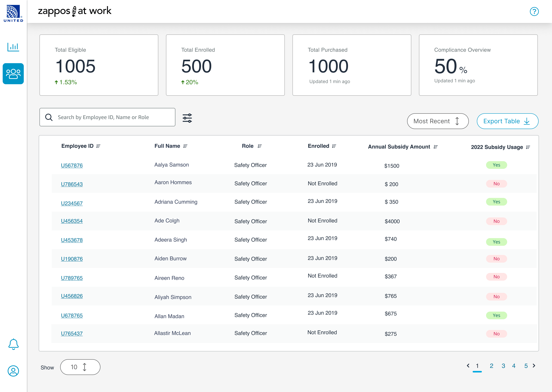
Task: Open employee U567876 link
Action: (x=72, y=166)
